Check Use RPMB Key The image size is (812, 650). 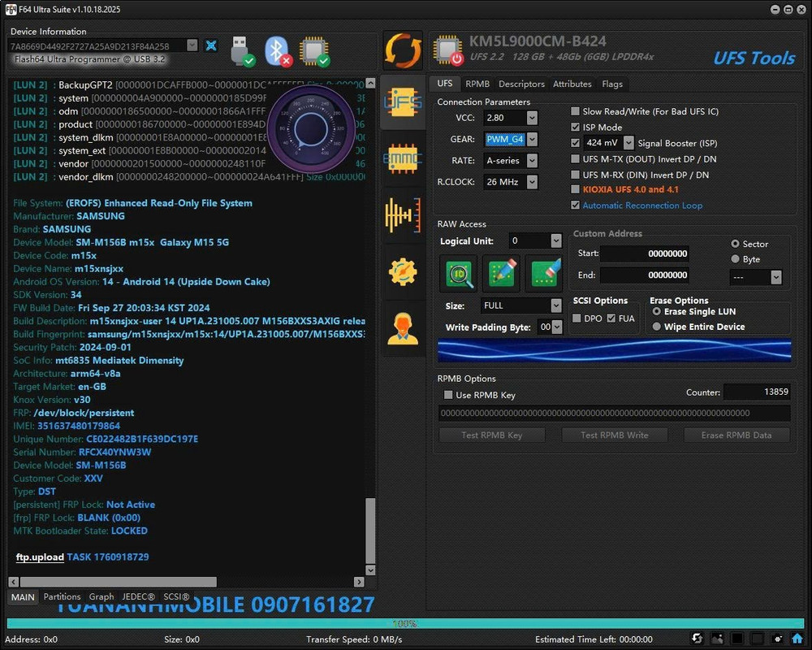(x=448, y=395)
